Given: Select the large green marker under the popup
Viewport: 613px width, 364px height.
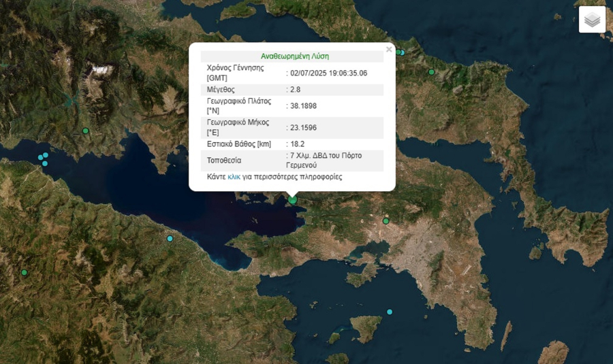Looking at the screenshot, I should coord(292,200).
